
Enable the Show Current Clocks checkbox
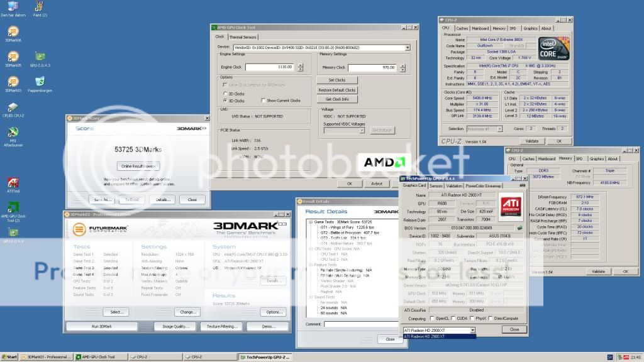coord(263,101)
